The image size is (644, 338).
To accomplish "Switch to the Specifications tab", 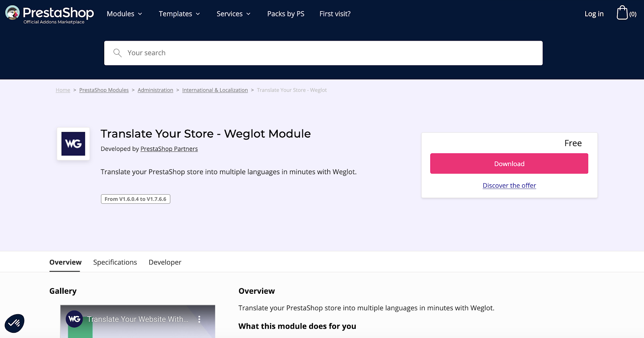I will pyautogui.click(x=115, y=262).
